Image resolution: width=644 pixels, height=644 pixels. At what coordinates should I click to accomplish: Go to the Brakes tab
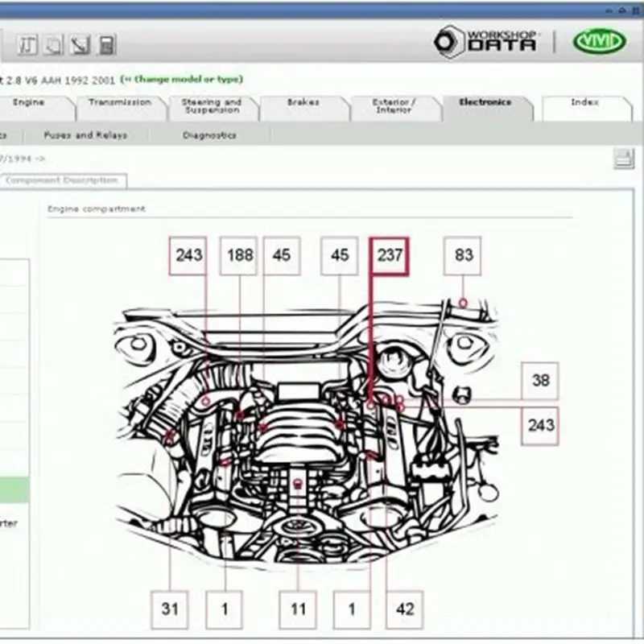[x=303, y=109]
